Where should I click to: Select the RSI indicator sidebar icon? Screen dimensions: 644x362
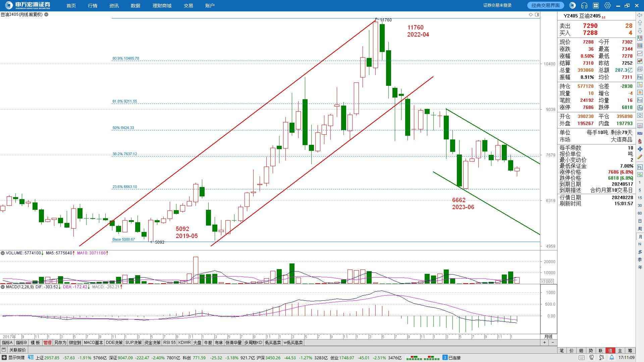click(640, 133)
